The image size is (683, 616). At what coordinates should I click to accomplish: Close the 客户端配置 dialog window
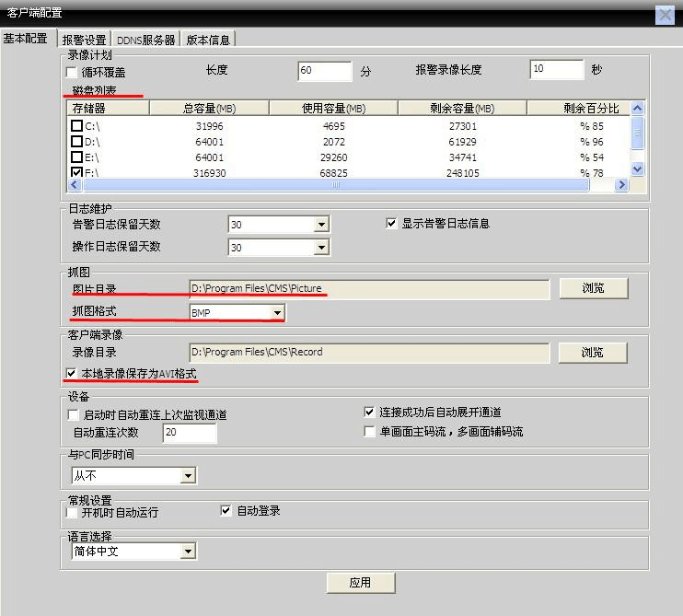tap(665, 15)
